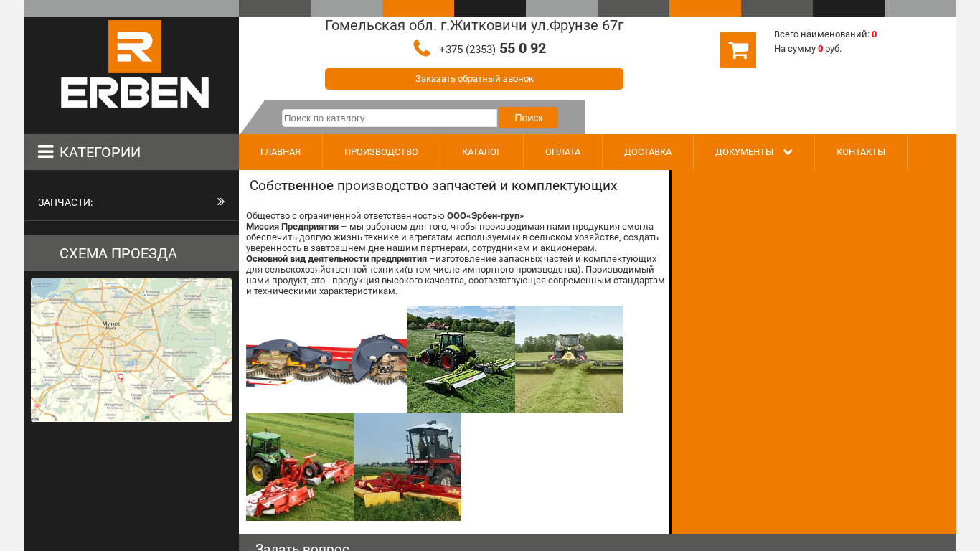
Task: Click Заказать обратный звонок button
Action: (474, 79)
